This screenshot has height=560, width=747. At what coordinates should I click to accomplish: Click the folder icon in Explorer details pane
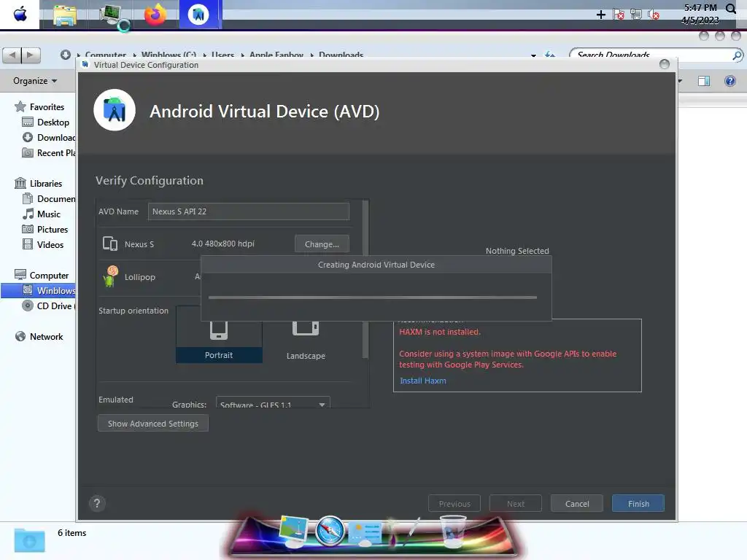pos(29,540)
